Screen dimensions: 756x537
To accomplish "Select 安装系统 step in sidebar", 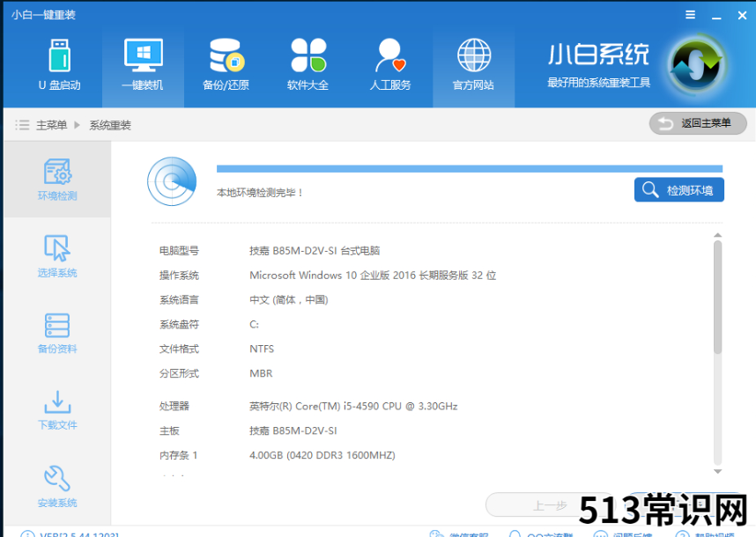I will click(57, 487).
